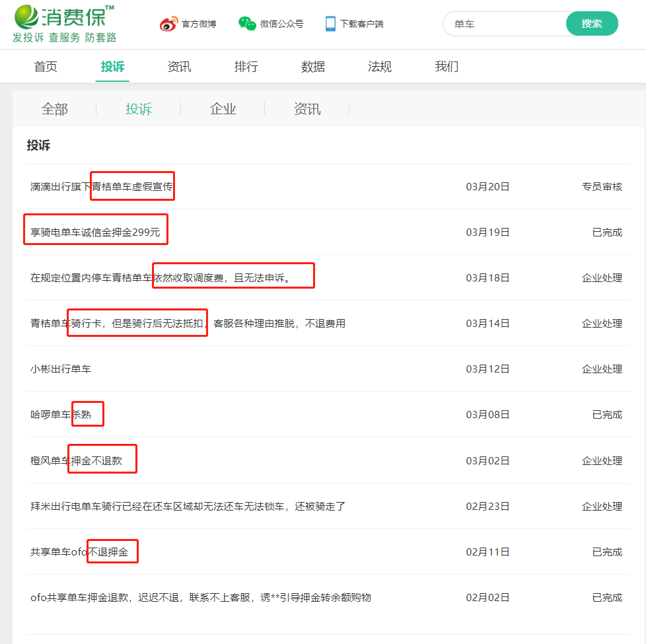Click the date 02月02日
Screen dimensions: 646x644
487,598
